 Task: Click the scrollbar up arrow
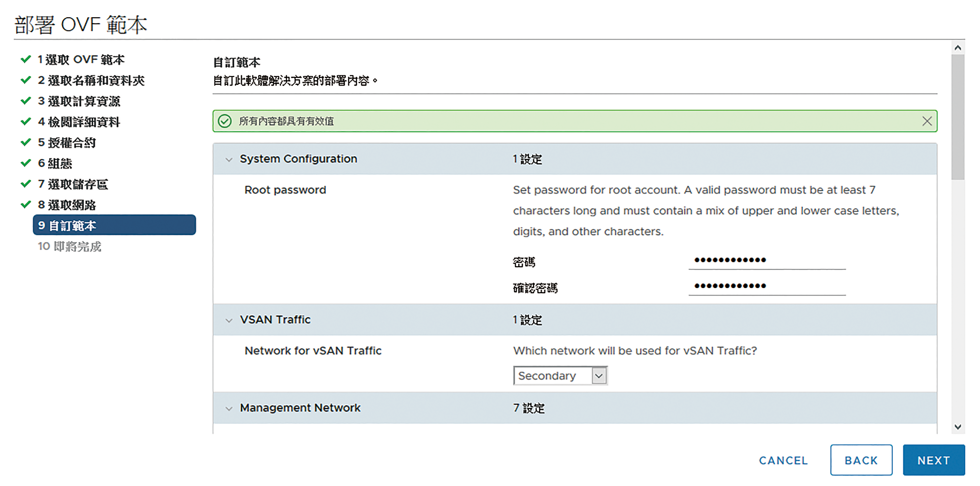958,48
